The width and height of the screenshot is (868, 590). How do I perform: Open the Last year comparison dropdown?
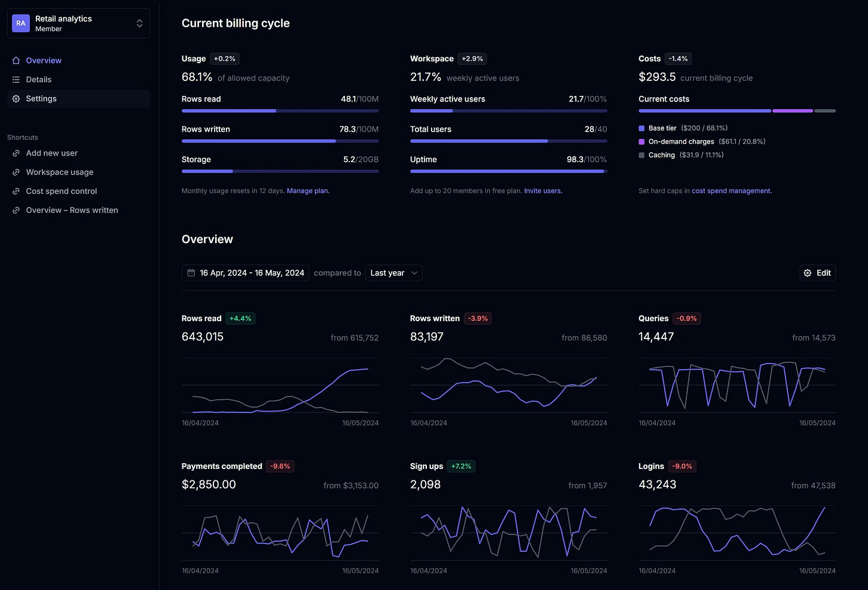click(393, 272)
